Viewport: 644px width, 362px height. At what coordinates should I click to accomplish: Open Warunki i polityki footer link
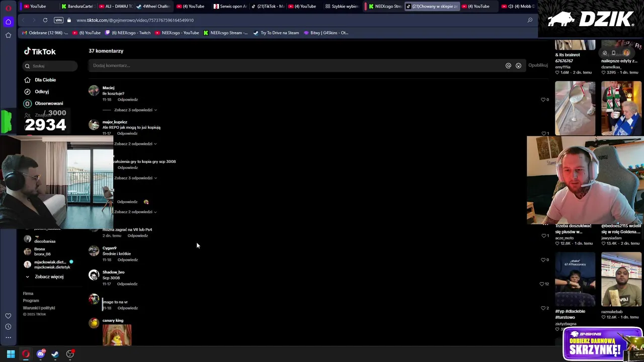(x=39, y=308)
